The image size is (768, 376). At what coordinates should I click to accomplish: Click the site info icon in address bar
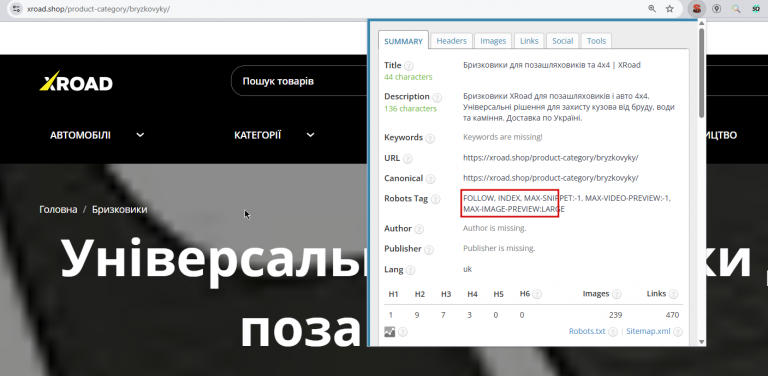(x=16, y=8)
